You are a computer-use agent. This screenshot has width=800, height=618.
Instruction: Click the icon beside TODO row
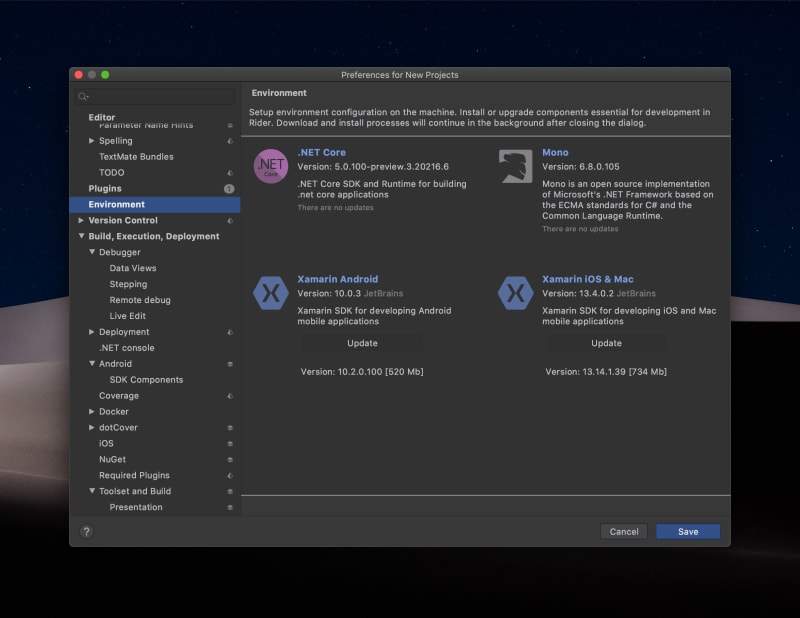tap(230, 173)
